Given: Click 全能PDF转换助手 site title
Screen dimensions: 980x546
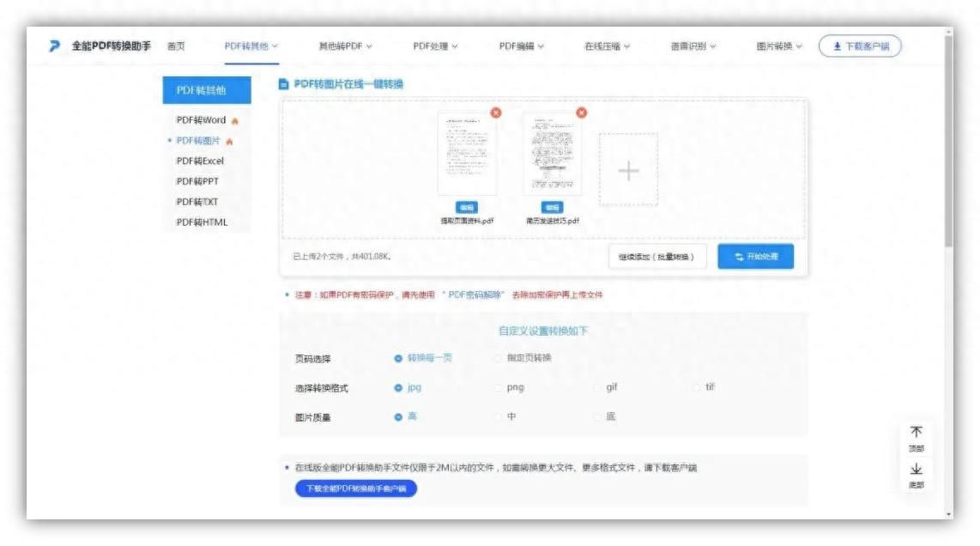Looking at the screenshot, I should pyautogui.click(x=112, y=45).
